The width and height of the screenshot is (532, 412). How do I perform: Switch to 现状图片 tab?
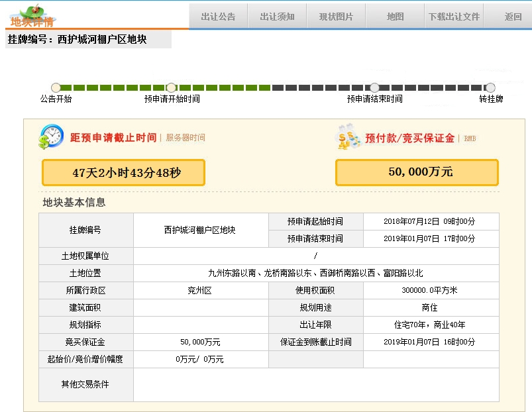336,17
